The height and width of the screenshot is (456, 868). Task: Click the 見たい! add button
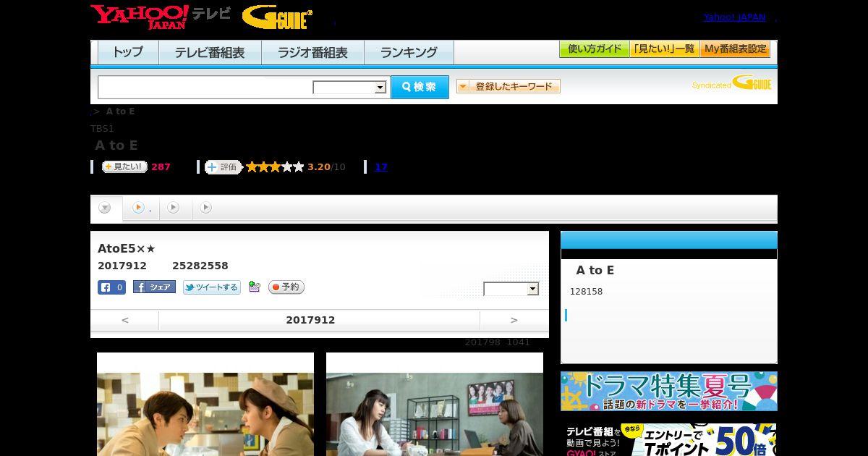124,166
